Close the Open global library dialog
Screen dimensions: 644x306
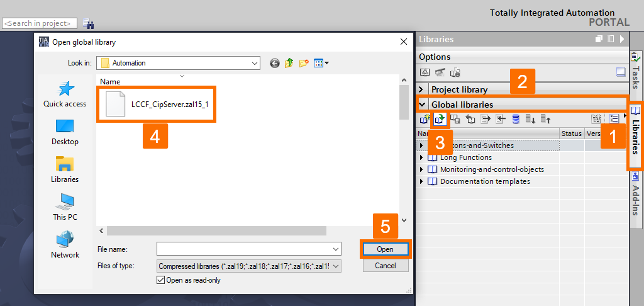point(404,42)
